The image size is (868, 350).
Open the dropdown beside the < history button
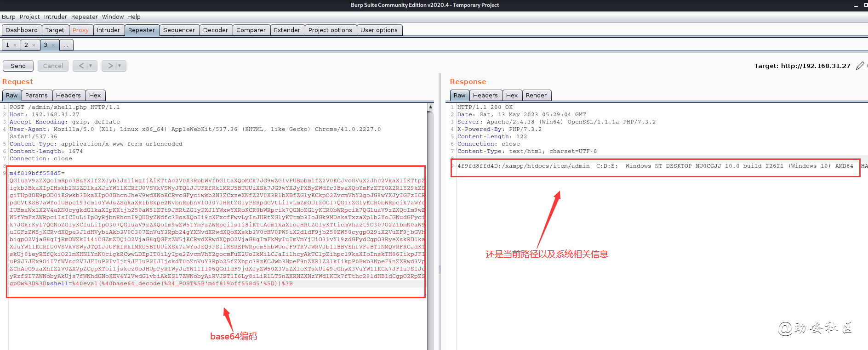pos(91,66)
